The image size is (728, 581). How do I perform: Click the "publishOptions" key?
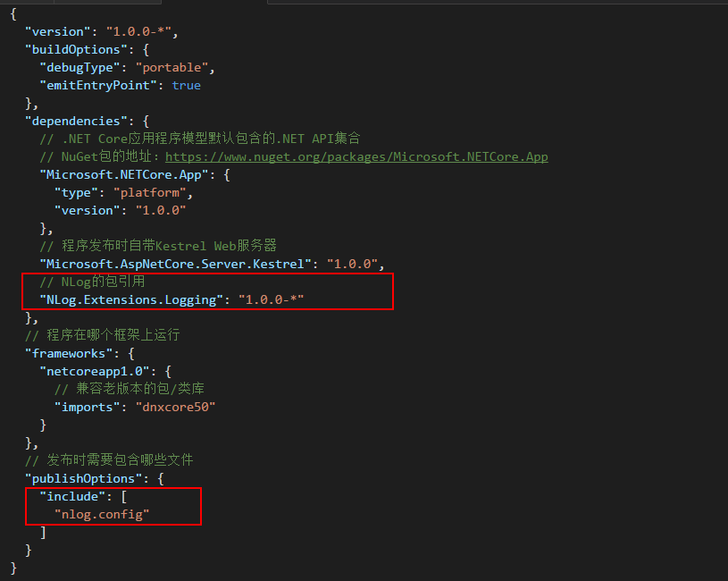tap(83, 479)
